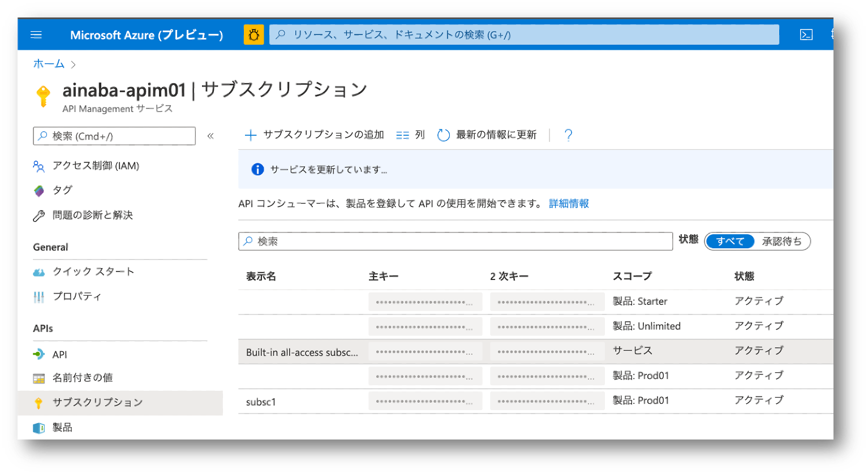Screen dimensions: 868x474
Task: Click 最新の情報に更新 button
Action: (487, 135)
